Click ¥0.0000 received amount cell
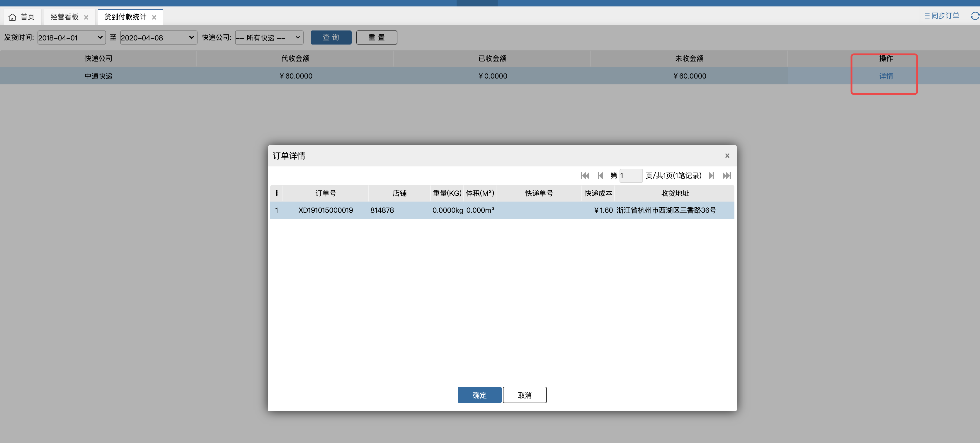 tap(492, 76)
